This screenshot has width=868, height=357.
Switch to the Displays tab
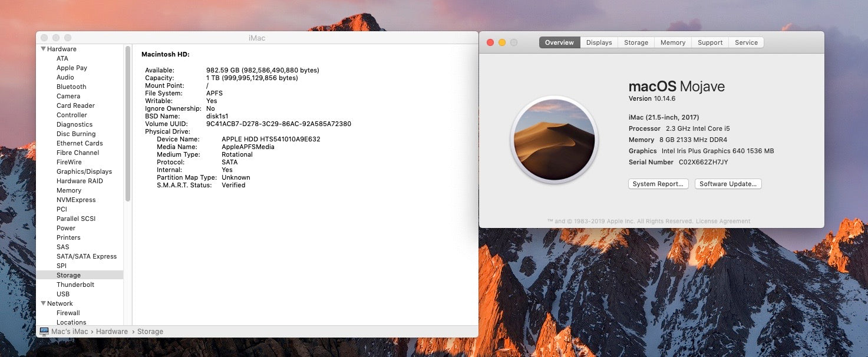coord(599,42)
